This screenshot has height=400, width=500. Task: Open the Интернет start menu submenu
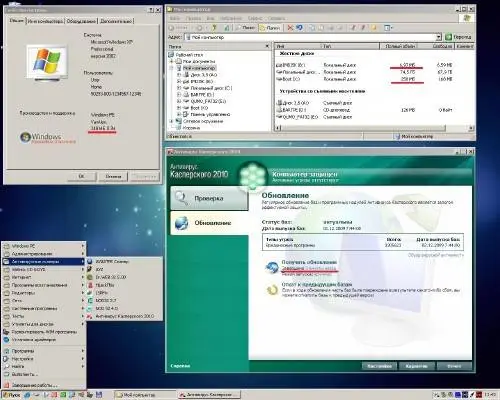(x=43, y=277)
